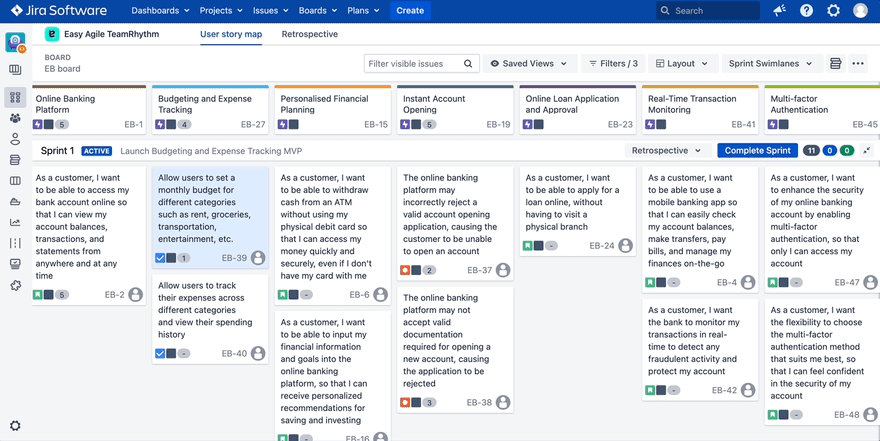The height and width of the screenshot is (441, 880).
Task: Open the teams group icon in sidebar
Action: tap(15, 118)
